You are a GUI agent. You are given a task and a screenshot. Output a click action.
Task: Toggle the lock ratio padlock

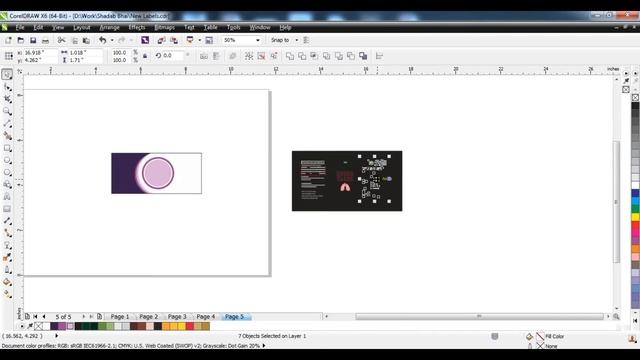[x=145, y=56]
